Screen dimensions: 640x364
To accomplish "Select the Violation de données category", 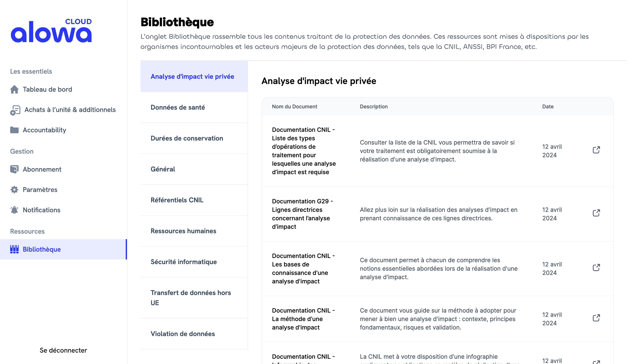I will tap(182, 334).
